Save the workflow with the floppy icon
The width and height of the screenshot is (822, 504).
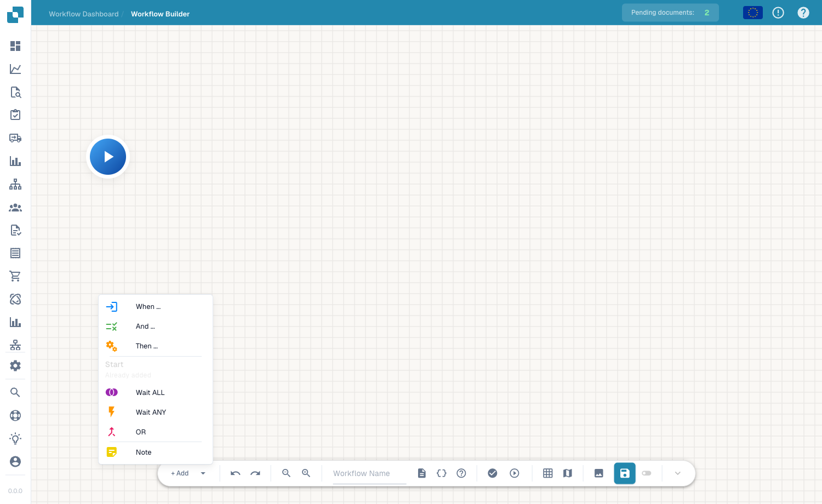coord(625,473)
